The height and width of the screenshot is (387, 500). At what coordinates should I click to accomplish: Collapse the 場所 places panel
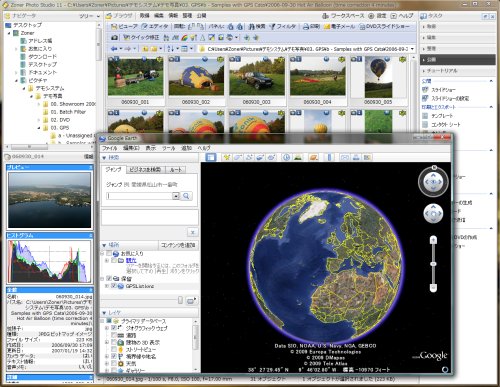[x=104, y=245]
